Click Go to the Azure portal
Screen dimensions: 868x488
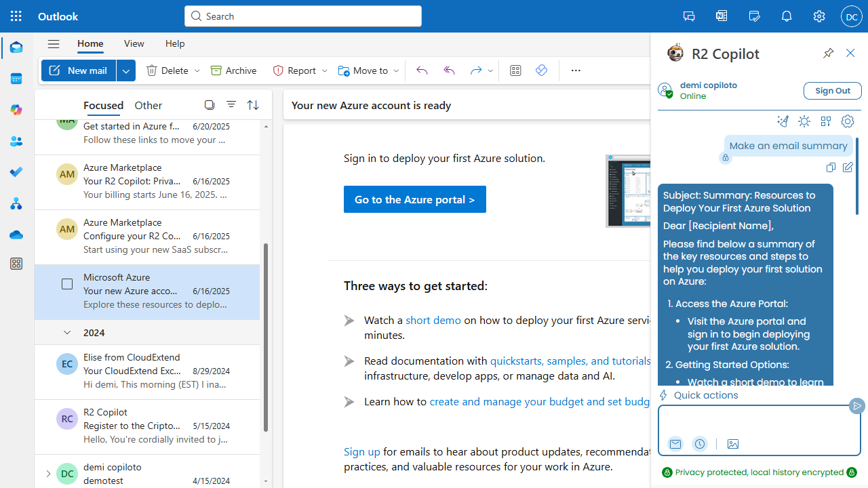point(415,199)
